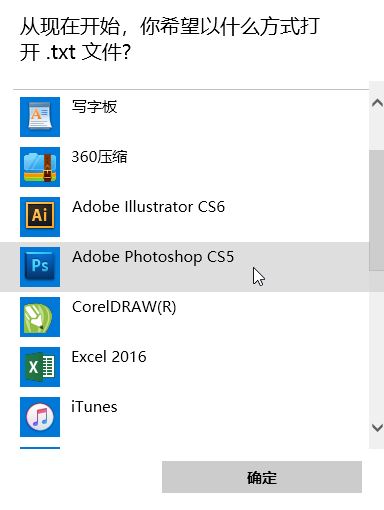Viewport: 384px width, 510px height.
Task: Click the scrollbar thumb
Action: [377, 210]
